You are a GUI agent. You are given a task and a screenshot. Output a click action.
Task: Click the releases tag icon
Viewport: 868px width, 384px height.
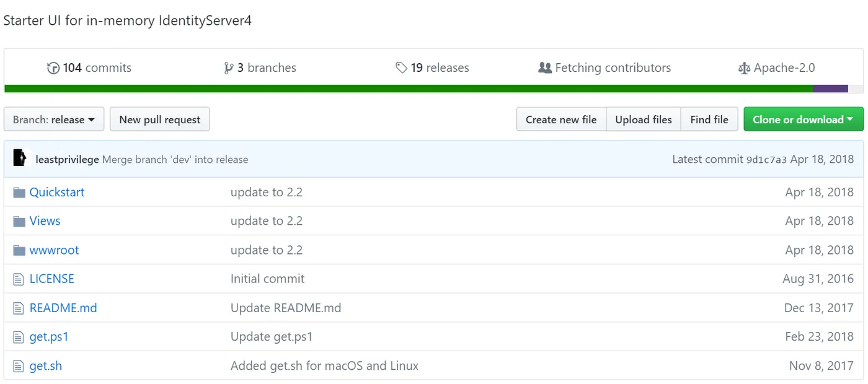pyautogui.click(x=401, y=68)
